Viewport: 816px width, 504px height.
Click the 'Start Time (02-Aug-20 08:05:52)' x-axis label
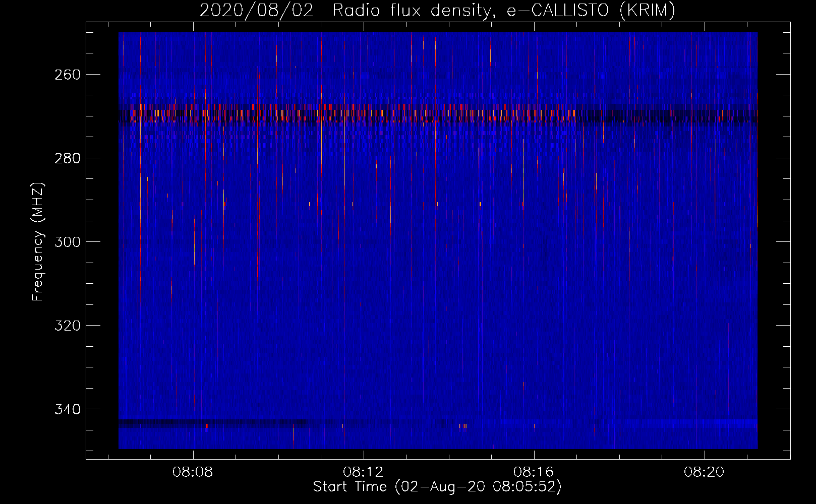(437, 486)
